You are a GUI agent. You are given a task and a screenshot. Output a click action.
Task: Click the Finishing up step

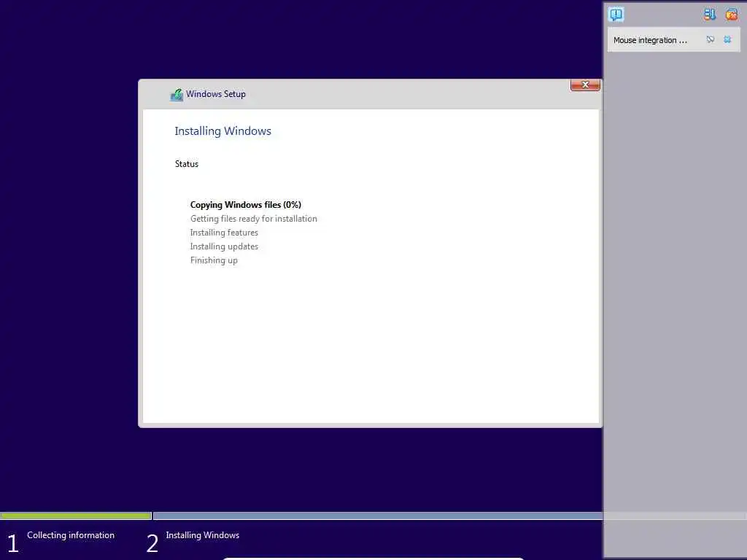[214, 260]
